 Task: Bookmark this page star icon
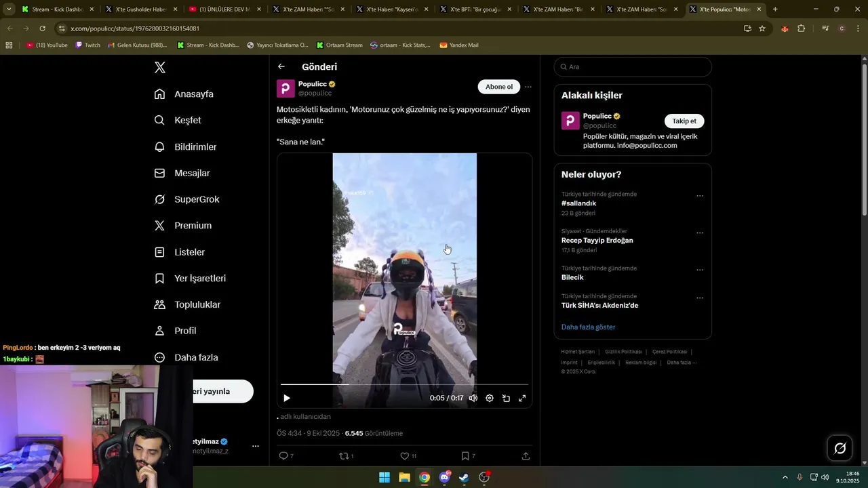[762, 28]
